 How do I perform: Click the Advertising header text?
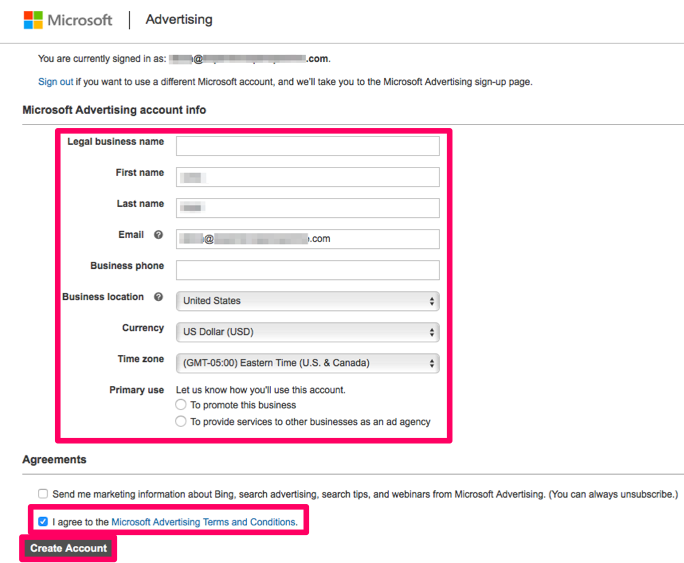pyautogui.click(x=179, y=20)
